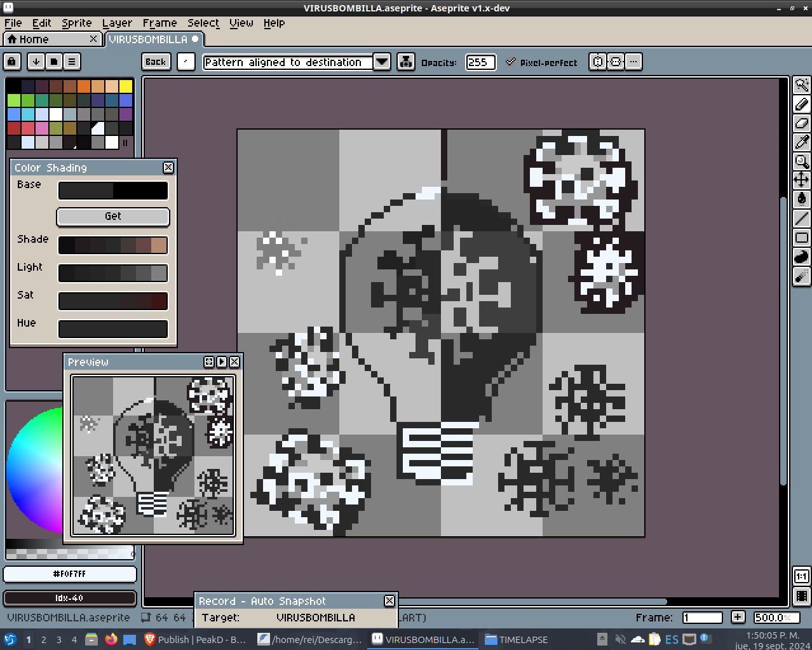Click the Get button in Color Shading

113,217
